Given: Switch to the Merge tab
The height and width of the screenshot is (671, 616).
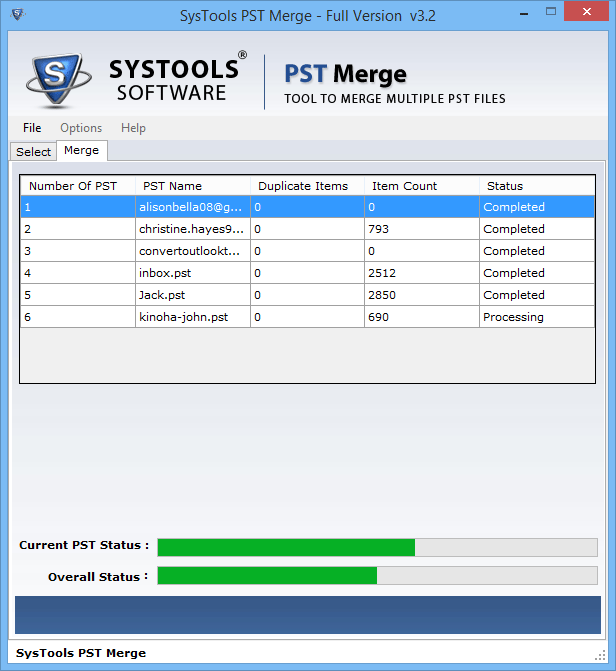Looking at the screenshot, I should tap(81, 151).
